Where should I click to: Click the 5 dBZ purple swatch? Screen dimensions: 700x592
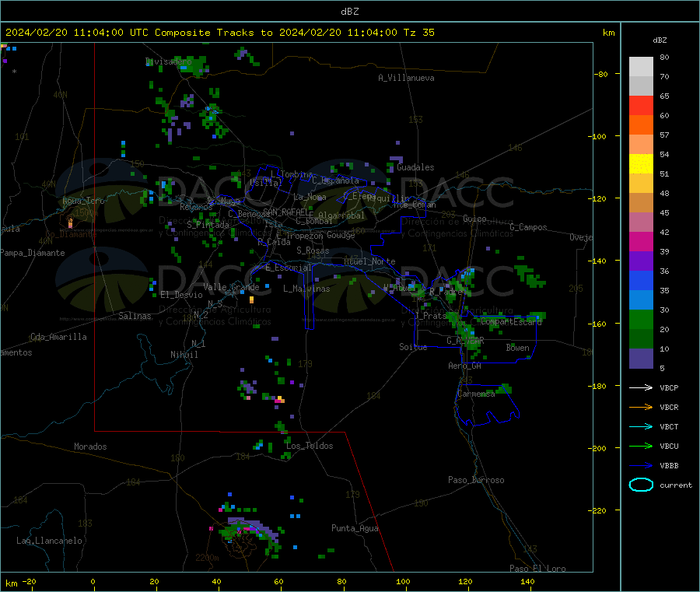tap(641, 359)
